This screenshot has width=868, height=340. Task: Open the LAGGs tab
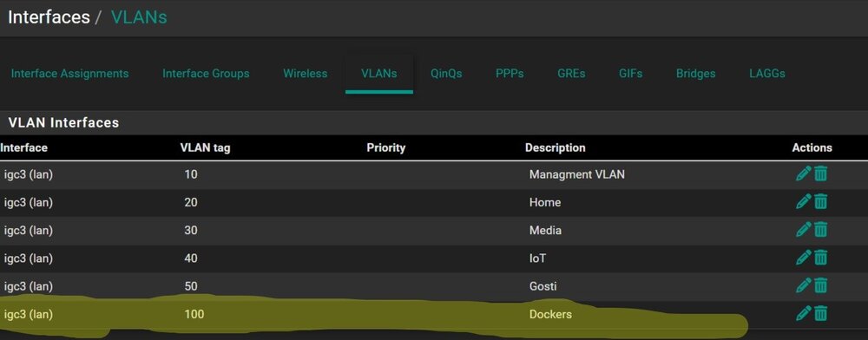click(x=767, y=74)
